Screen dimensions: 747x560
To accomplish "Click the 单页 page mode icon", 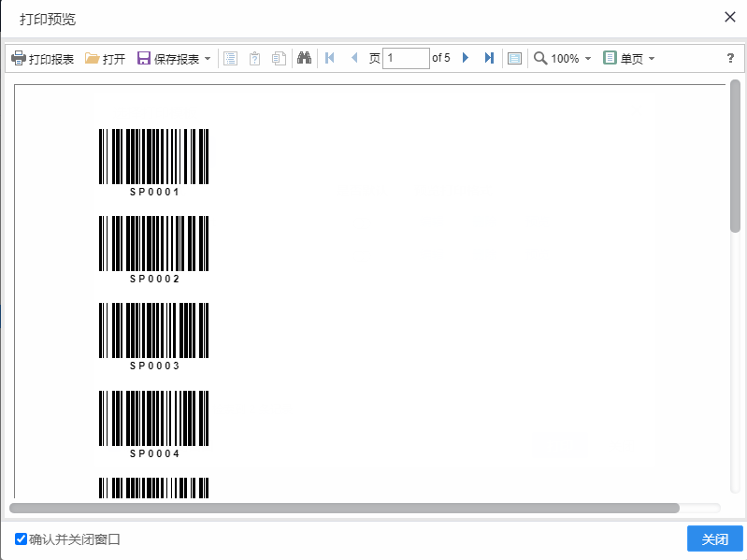I will (610, 58).
